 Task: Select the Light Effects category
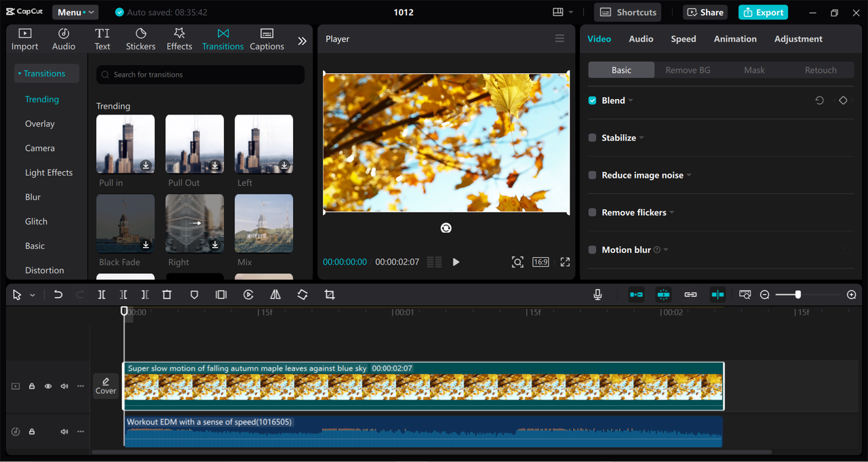pyautogui.click(x=49, y=172)
